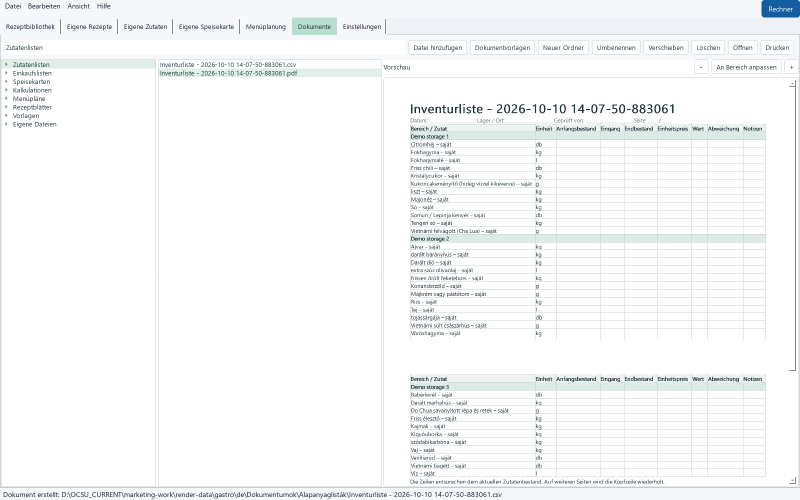Expand the Einkaufslisten tree node
This screenshot has width=800, height=500.
click(6, 73)
